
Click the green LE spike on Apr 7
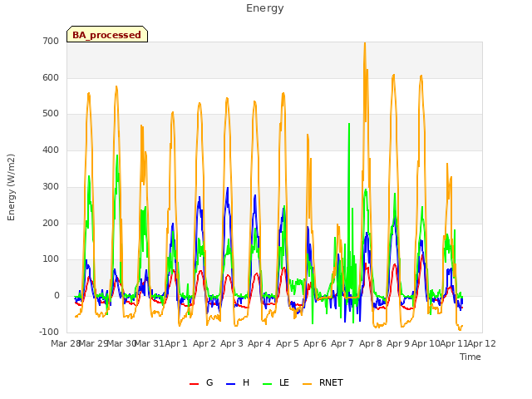pos(349,125)
